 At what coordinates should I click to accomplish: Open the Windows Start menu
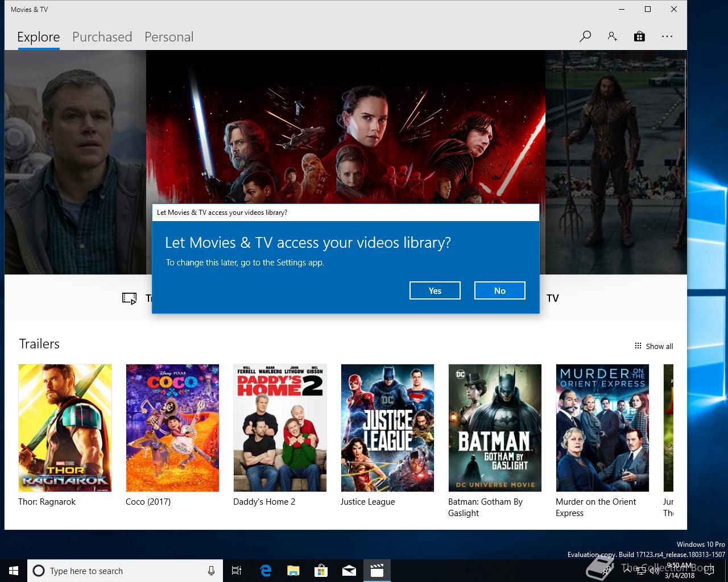pyautogui.click(x=14, y=571)
